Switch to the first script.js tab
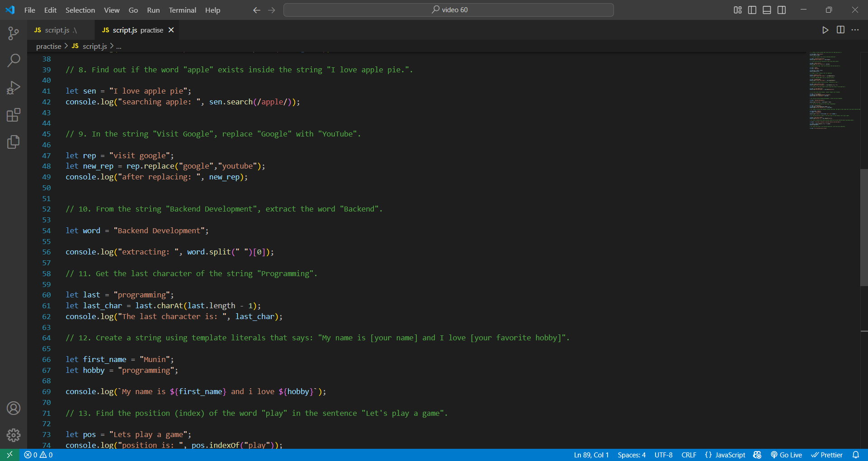Screen dimensions: 868x461 (x=61, y=30)
